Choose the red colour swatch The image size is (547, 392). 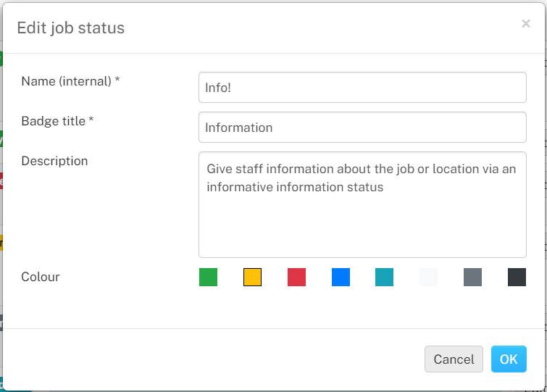(296, 277)
